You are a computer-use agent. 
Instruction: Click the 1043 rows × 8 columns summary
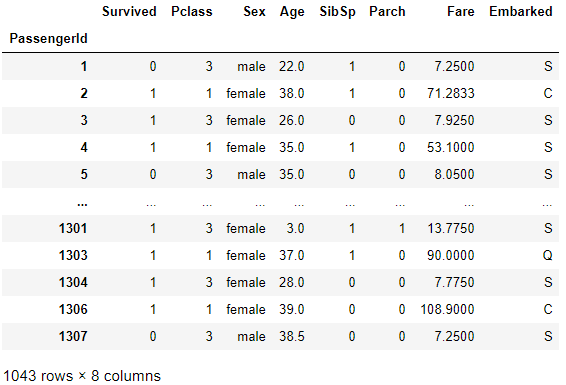pyautogui.click(x=82, y=376)
